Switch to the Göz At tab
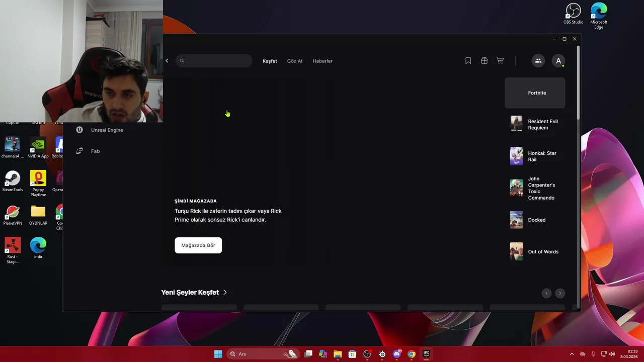The image size is (644, 362). [295, 61]
